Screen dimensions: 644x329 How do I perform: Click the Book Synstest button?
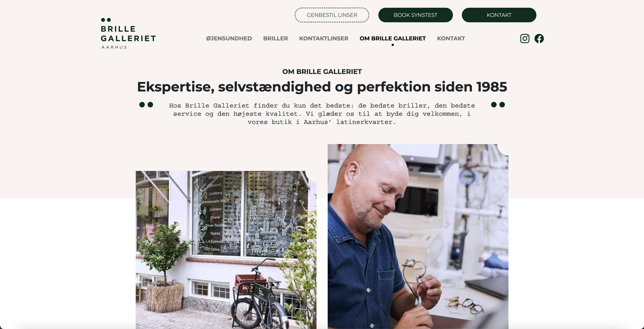coord(415,15)
